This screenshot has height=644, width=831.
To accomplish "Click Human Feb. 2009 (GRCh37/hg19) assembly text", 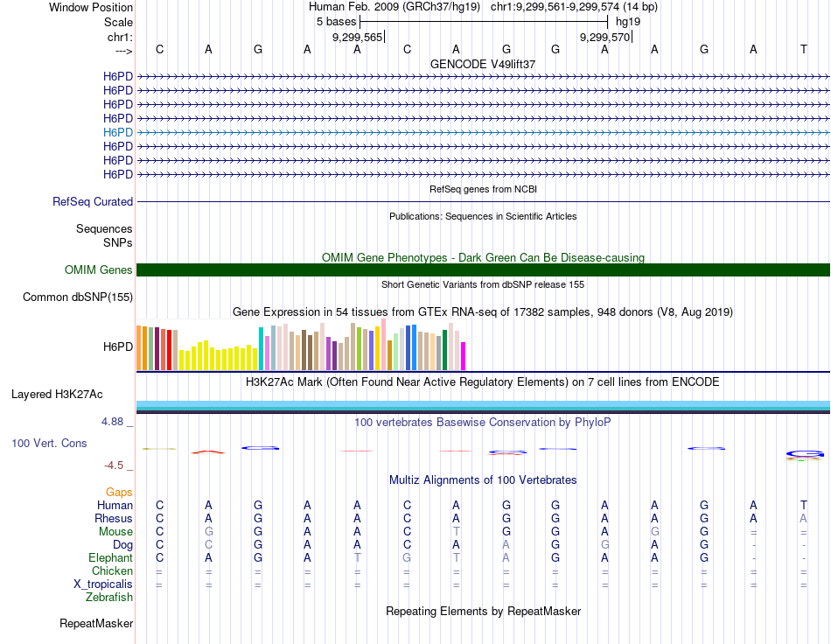I will pyautogui.click(x=395, y=7).
